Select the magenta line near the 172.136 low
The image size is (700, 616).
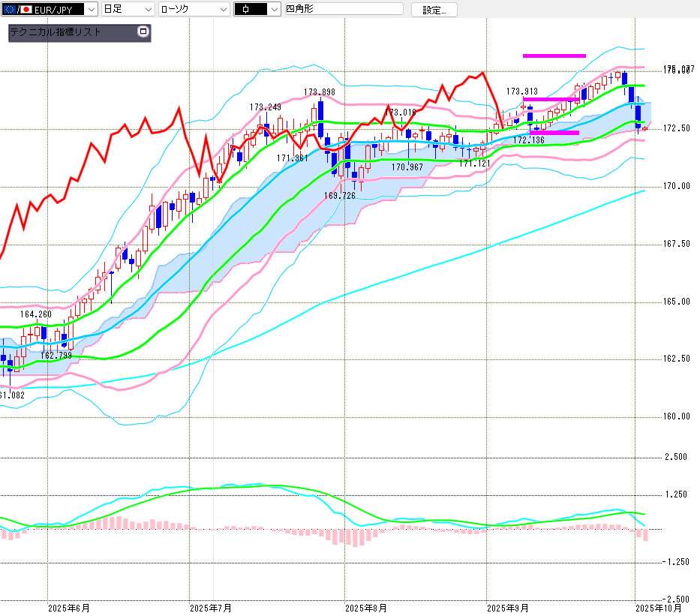point(554,133)
